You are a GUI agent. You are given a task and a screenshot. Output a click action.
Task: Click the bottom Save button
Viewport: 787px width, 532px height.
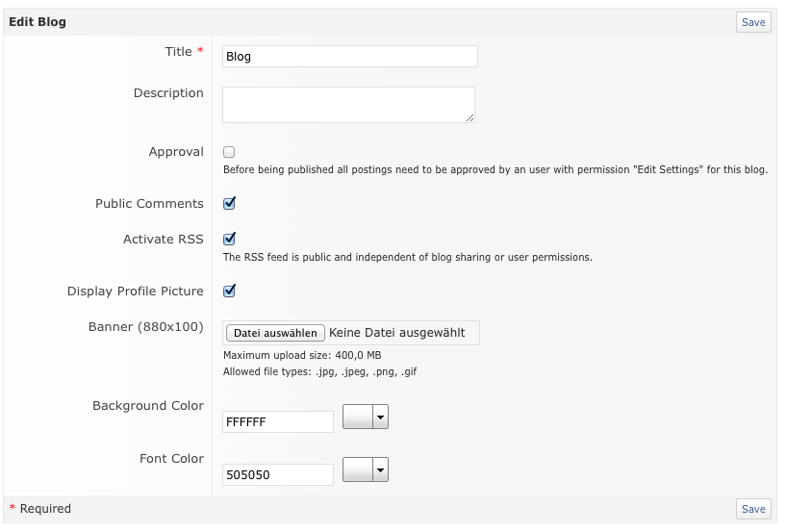[x=753, y=509]
